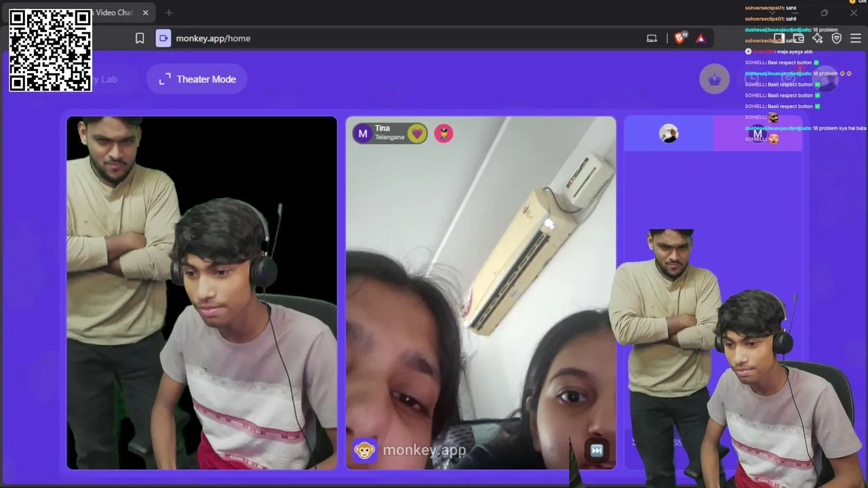View Tina's M profile avatar
This screenshot has width=868, height=488.
coord(363,134)
